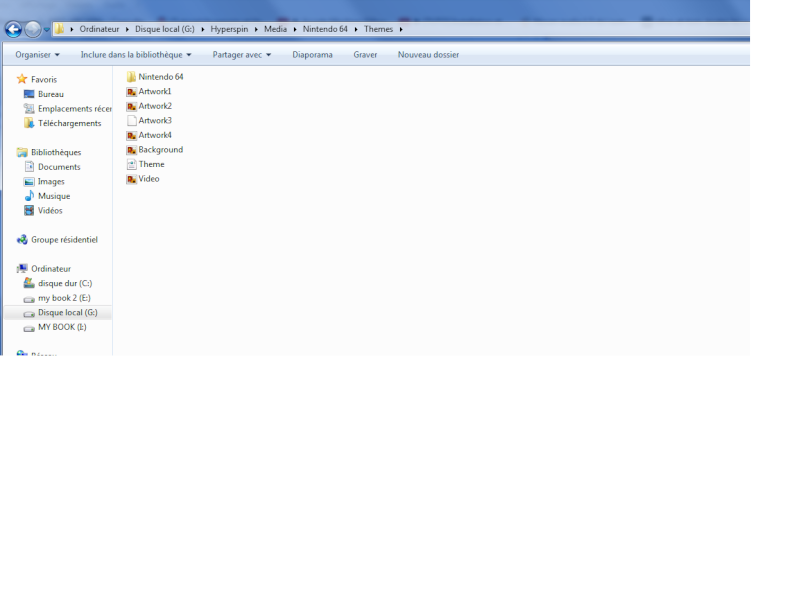Expand the arrow after Hyperspin breadcrumb

click(256, 30)
